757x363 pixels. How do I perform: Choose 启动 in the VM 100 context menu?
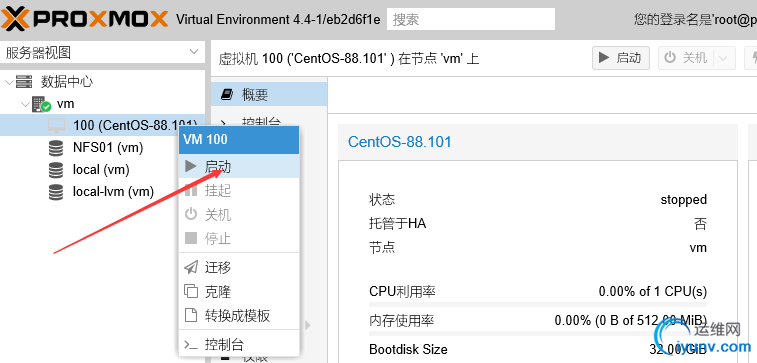click(x=239, y=167)
